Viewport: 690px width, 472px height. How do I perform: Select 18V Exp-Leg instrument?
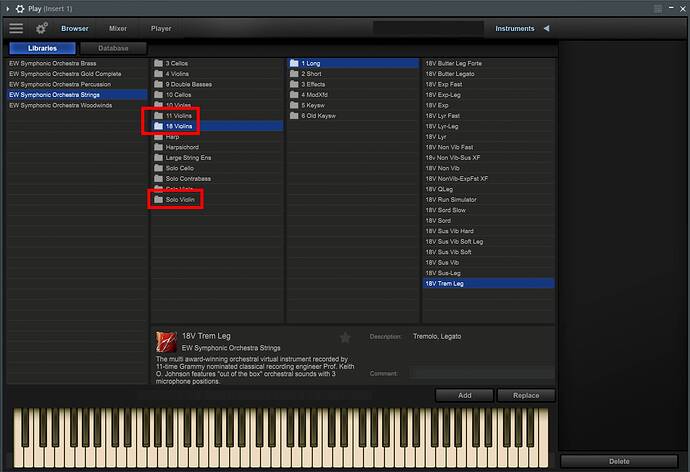[x=488, y=95]
